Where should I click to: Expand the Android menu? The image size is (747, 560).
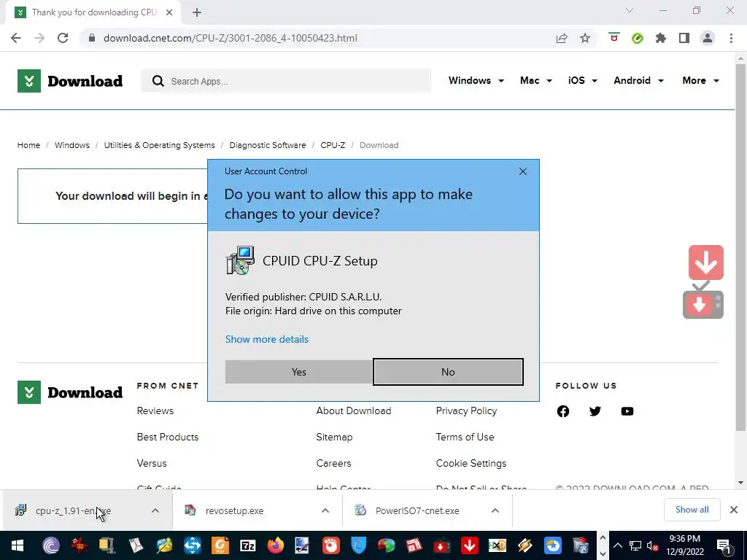tap(638, 80)
